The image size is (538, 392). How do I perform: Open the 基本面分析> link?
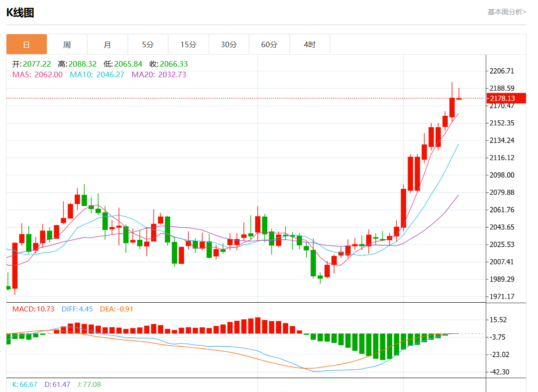point(507,12)
